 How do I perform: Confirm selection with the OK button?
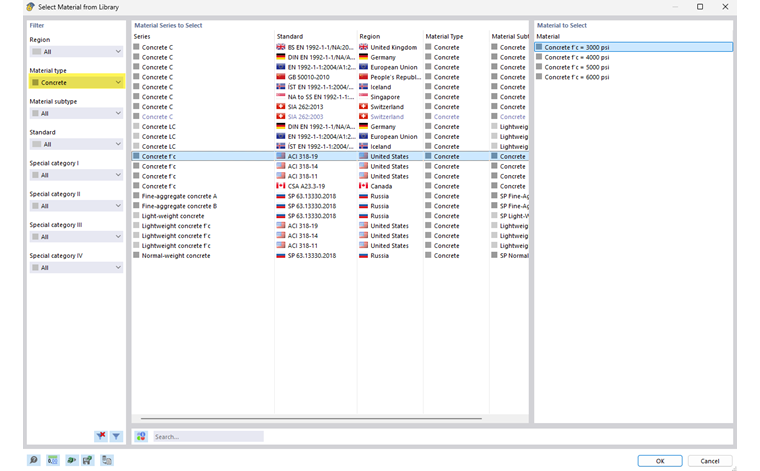(660, 461)
